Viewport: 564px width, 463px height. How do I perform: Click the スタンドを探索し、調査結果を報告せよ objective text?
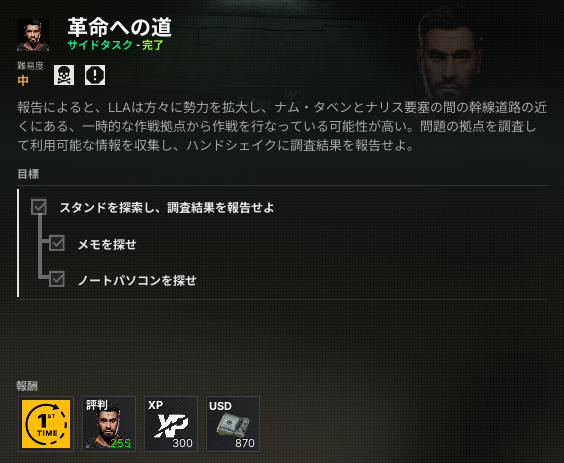tap(167, 208)
